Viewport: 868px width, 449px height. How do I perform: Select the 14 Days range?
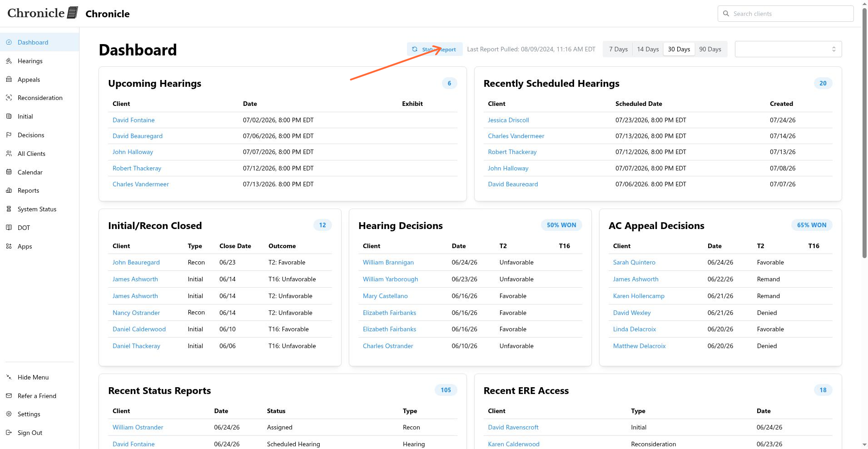[x=648, y=49]
